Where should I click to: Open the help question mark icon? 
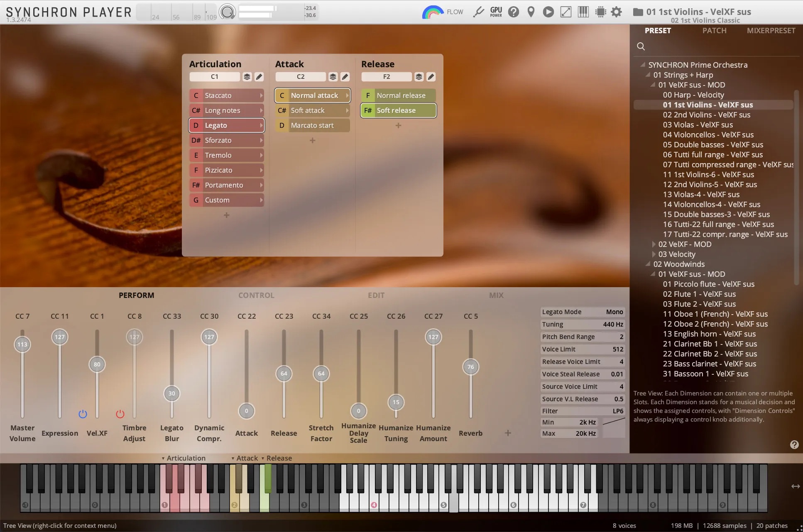point(514,12)
